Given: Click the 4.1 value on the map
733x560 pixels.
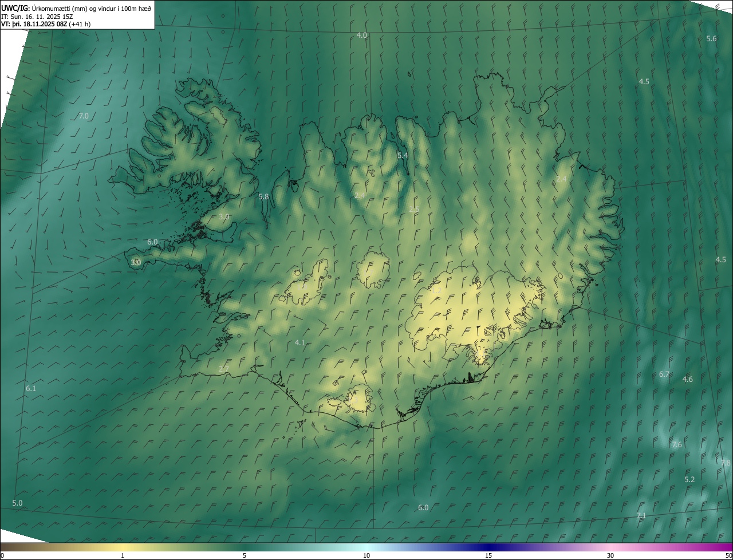Looking at the screenshot, I should (299, 343).
